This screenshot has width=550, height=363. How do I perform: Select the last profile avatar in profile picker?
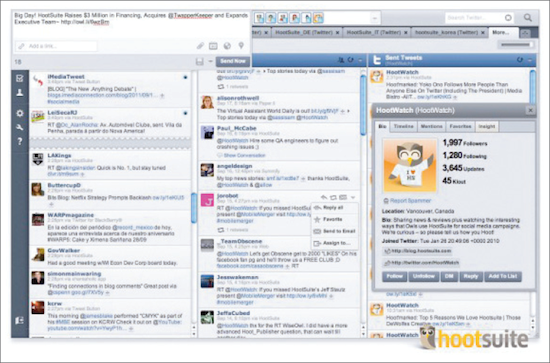(318, 18)
